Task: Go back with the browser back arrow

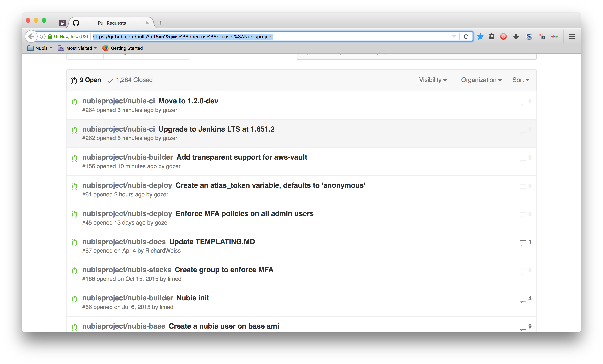Action: (x=31, y=36)
